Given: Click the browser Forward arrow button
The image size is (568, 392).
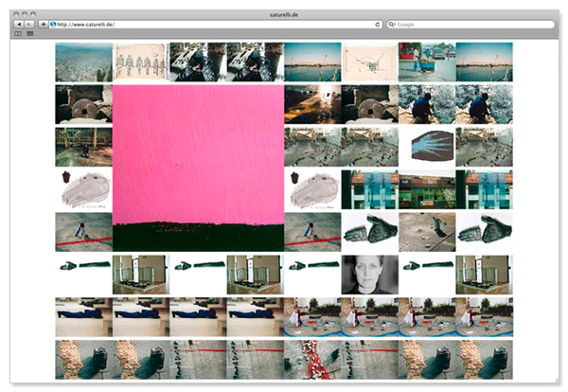Looking at the screenshot, I should click(x=29, y=24).
